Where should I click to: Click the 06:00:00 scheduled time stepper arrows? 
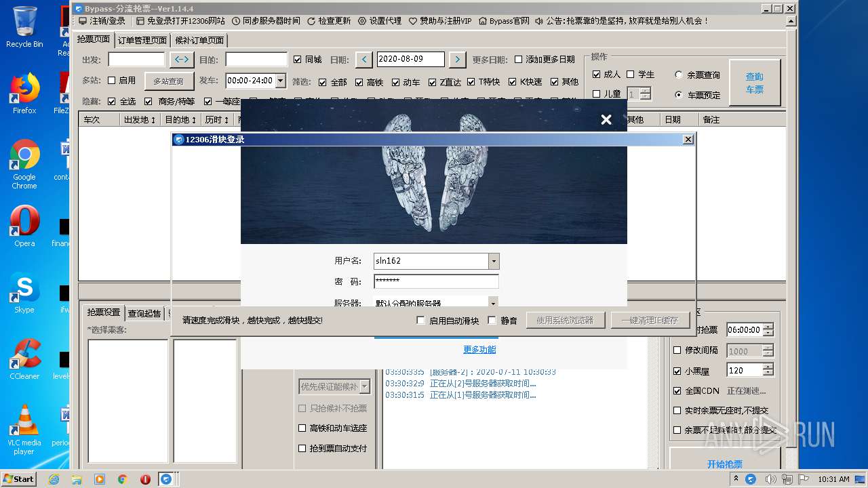768,330
